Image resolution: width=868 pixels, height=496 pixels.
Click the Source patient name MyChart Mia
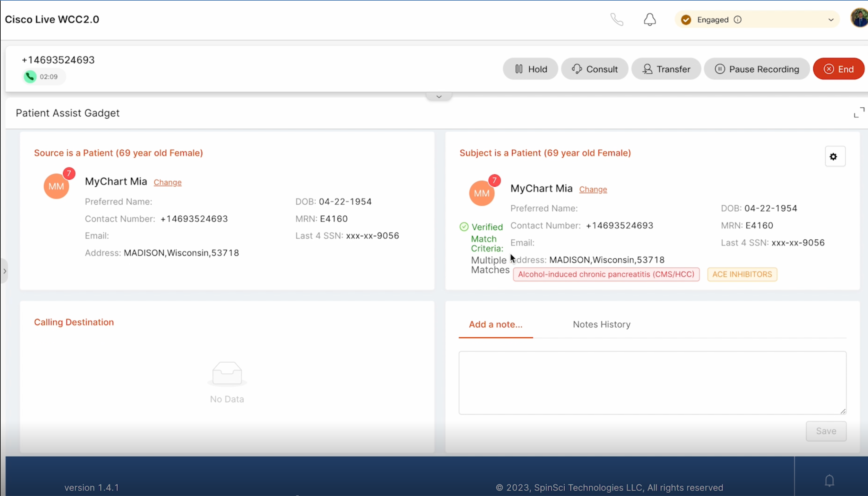[x=116, y=181]
